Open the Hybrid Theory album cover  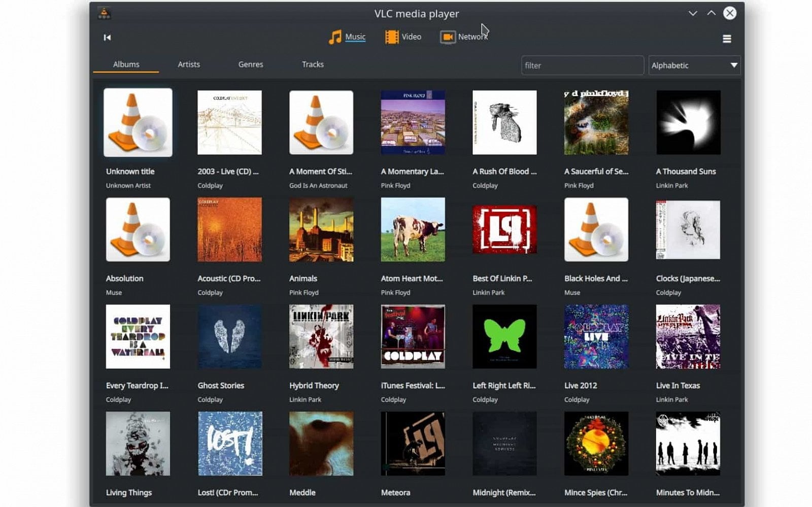[x=321, y=336]
